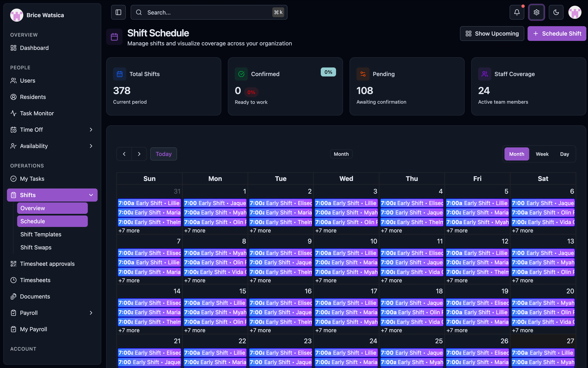588x368 pixels.
Task: Open Early Shift Vida on Thursday 18
Action: 412,322
